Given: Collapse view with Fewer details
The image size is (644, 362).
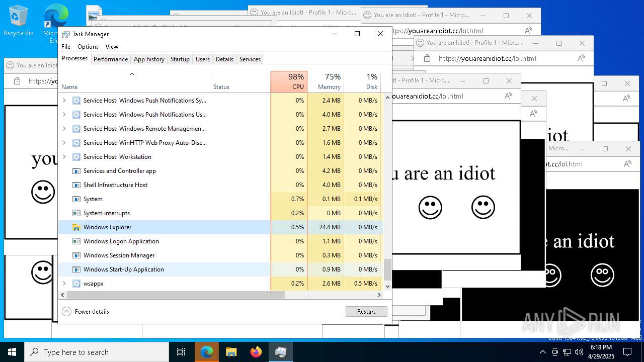Looking at the screenshot, I should pos(86,312).
